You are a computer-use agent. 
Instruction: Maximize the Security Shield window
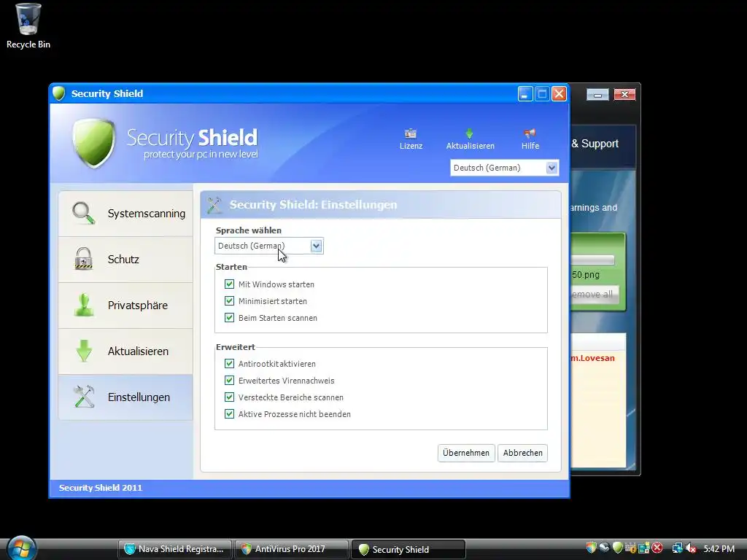[542, 94]
